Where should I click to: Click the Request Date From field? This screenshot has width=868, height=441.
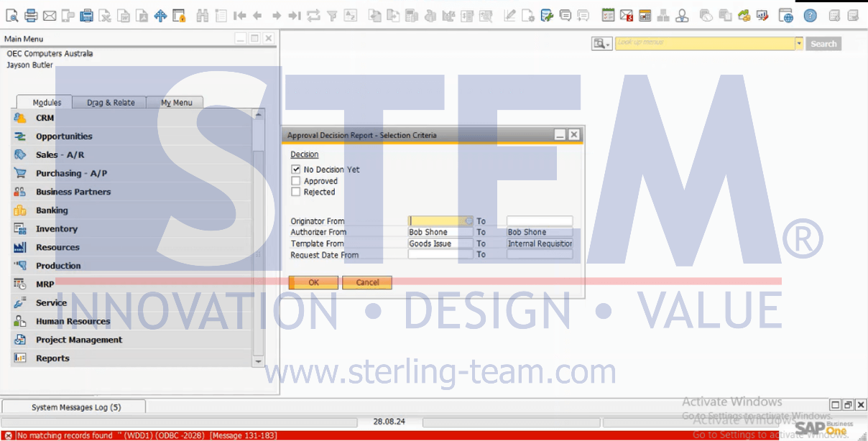pos(440,255)
